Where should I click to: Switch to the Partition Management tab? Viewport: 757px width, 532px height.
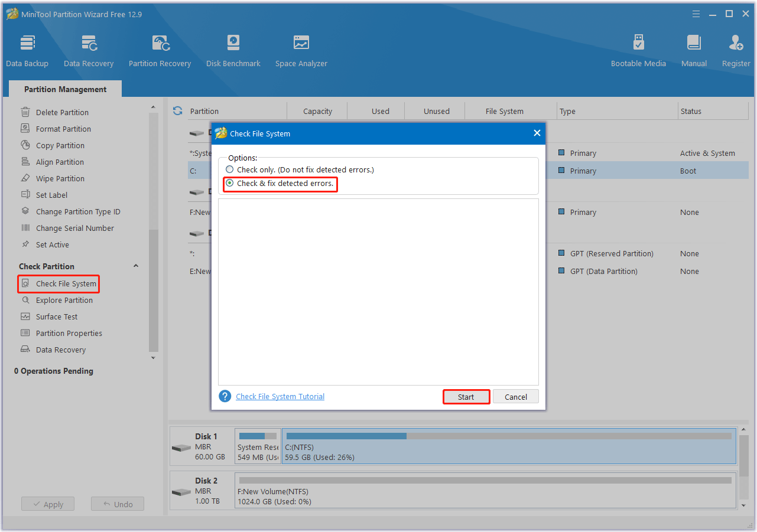click(65, 89)
